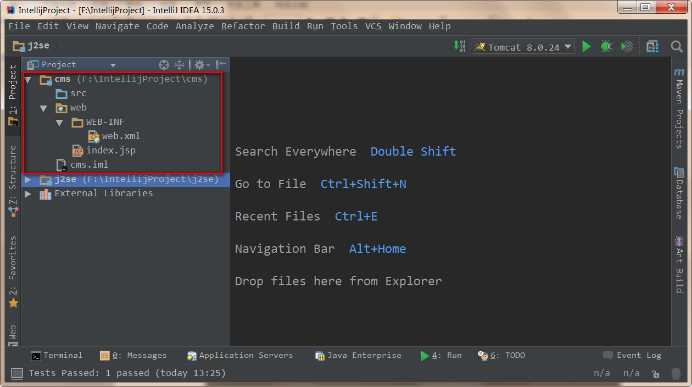Open the Run menu
Viewport: 692px width, 387px height.
pos(315,26)
